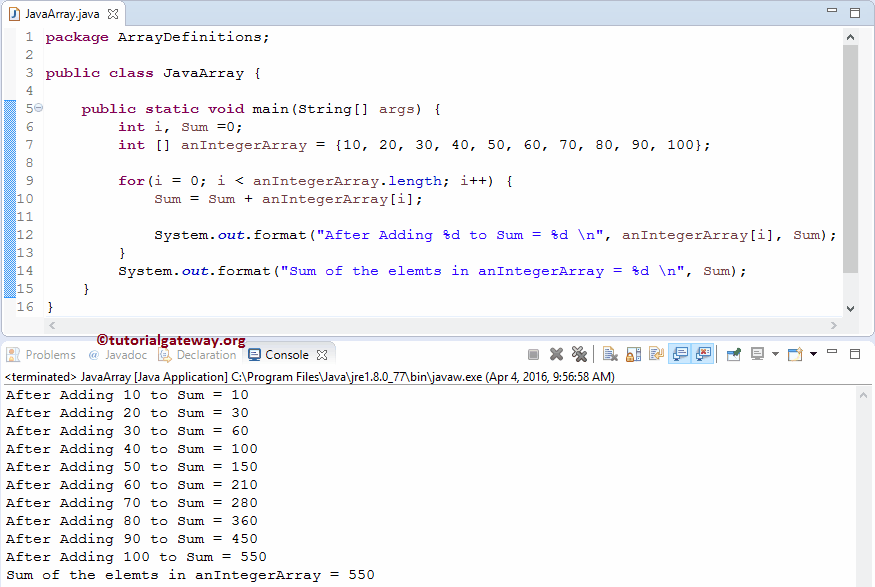Click the Open Console icon
Image resolution: width=875 pixels, height=587 pixels.
pyautogui.click(x=797, y=353)
